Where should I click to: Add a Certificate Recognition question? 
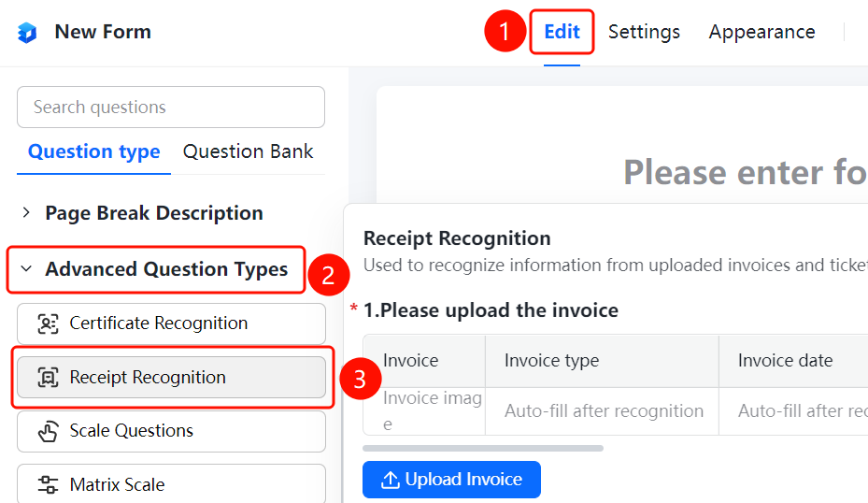click(x=171, y=323)
